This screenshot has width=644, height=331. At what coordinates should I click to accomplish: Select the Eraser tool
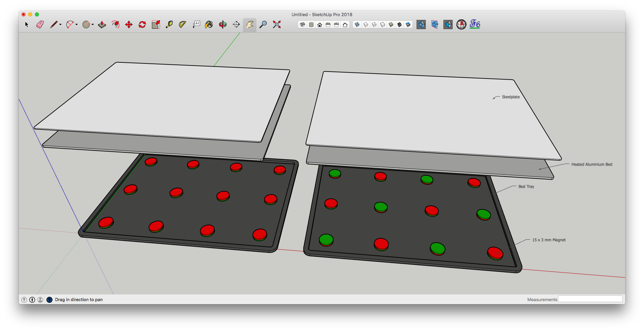point(40,25)
